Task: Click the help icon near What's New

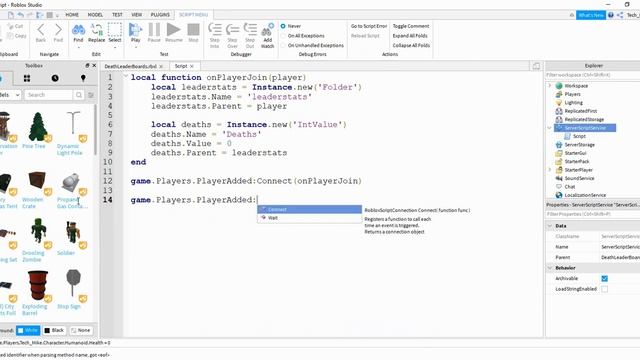Action: [x=611, y=15]
